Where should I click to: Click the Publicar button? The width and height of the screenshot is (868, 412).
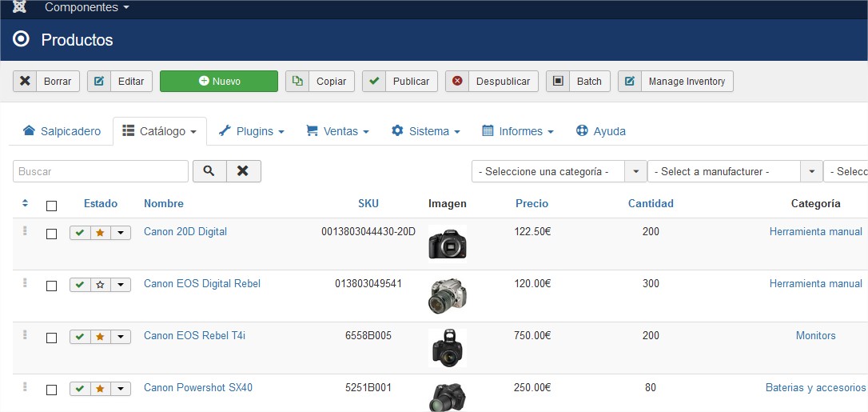click(400, 81)
